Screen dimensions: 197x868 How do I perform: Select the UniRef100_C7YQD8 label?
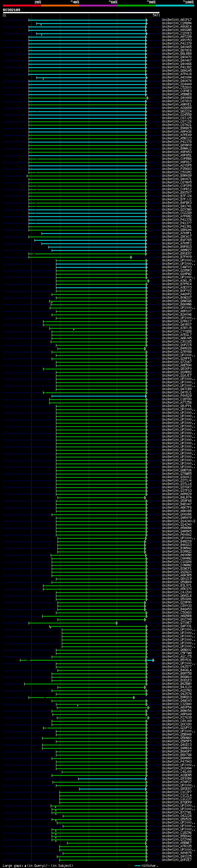pos(177,331)
